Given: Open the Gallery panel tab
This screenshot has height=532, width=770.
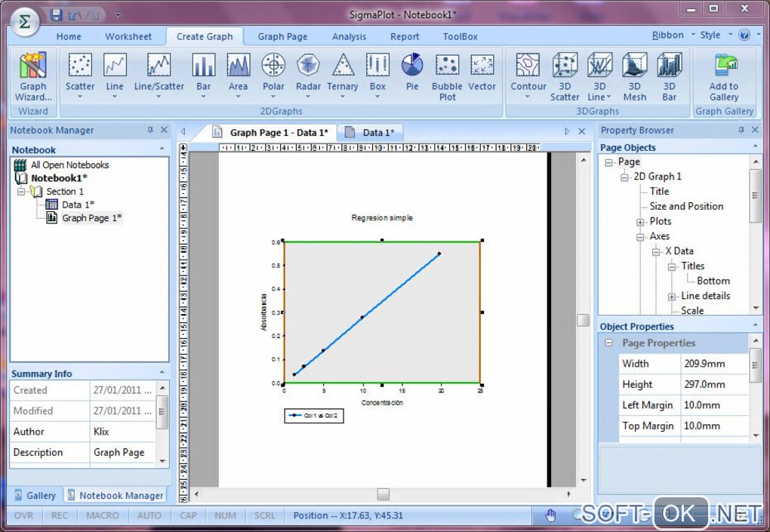Looking at the screenshot, I should click(35, 495).
